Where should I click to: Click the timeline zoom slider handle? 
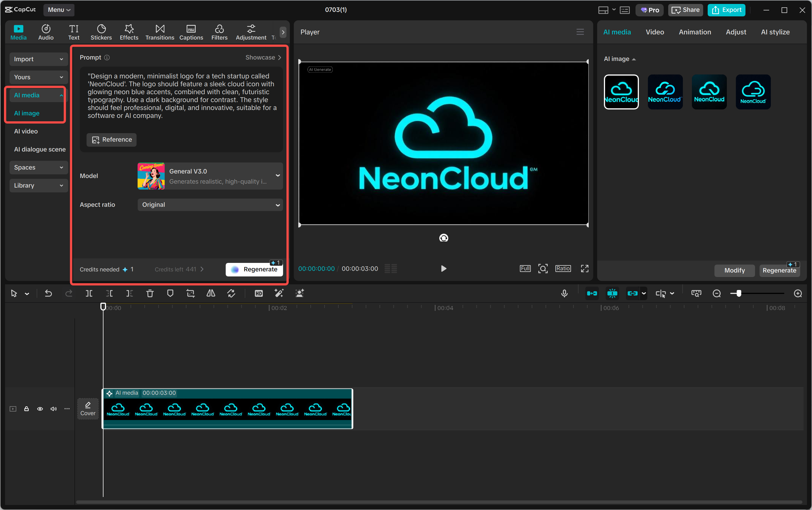tap(738, 293)
